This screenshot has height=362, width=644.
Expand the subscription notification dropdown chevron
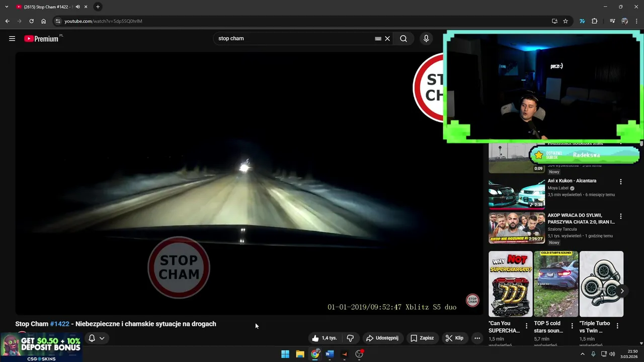point(102,338)
